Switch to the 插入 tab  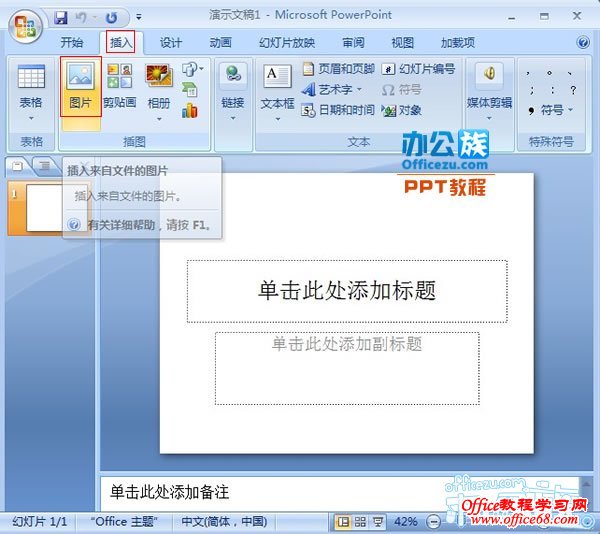[121, 42]
